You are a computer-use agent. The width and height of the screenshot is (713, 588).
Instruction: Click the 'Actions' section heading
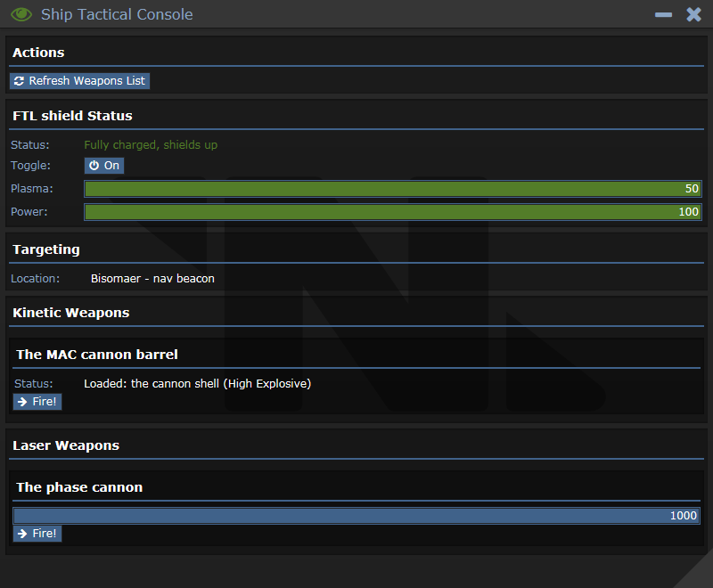[x=38, y=53]
